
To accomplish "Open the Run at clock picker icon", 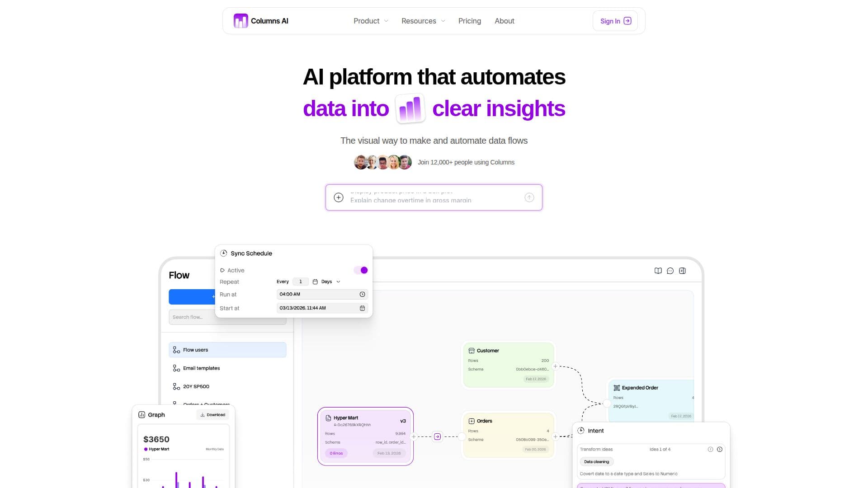I will (362, 294).
